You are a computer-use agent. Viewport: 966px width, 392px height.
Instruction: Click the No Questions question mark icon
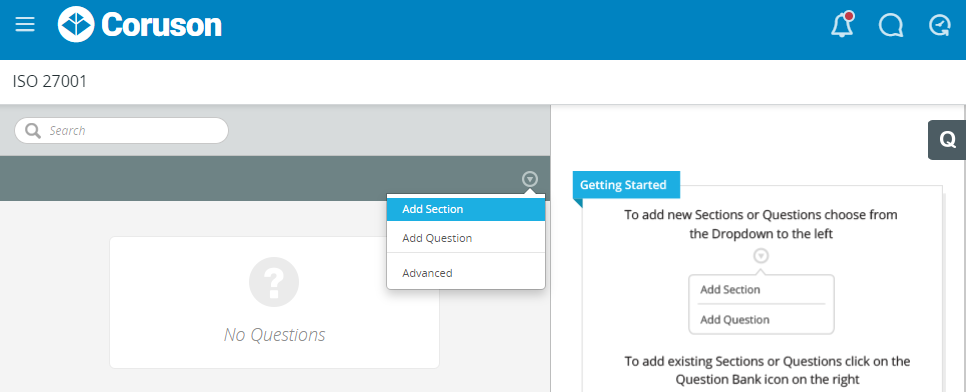274,282
